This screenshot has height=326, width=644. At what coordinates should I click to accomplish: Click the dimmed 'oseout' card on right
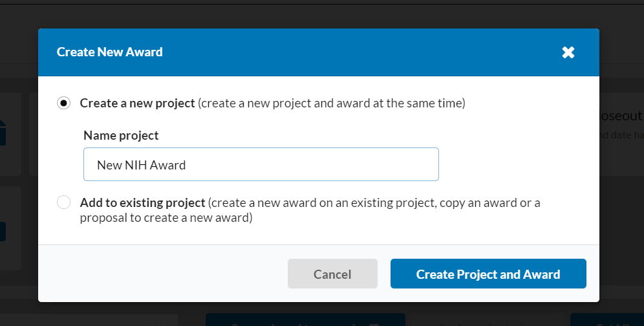pyautogui.click(x=621, y=134)
